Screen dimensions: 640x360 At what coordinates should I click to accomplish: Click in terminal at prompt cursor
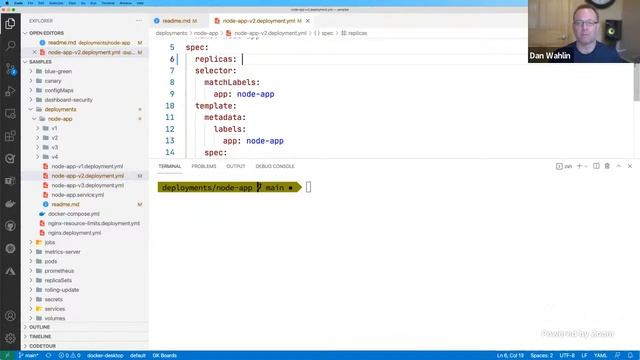pos(308,187)
